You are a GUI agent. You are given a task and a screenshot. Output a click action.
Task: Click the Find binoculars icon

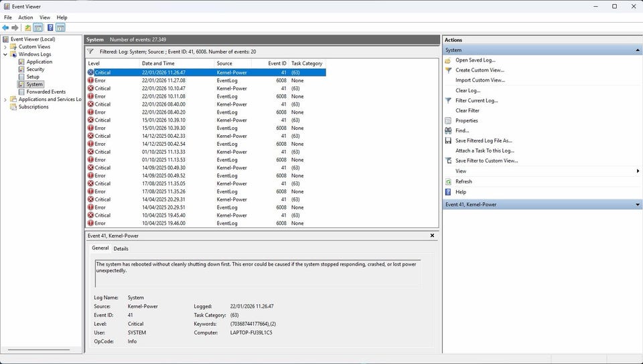pos(448,130)
